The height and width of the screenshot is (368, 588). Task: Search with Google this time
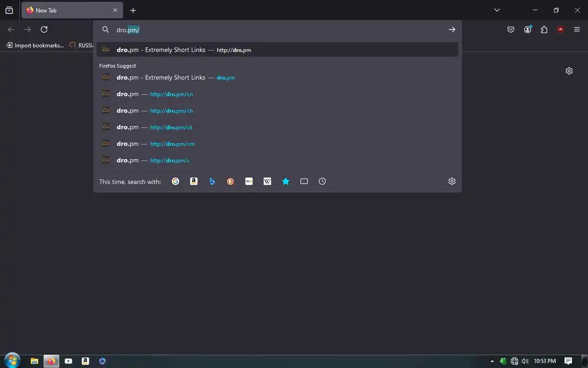click(175, 181)
